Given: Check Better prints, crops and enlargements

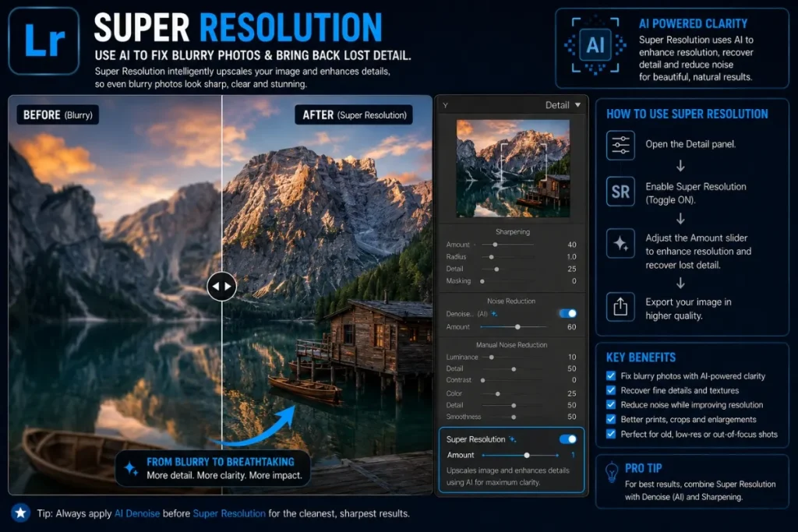Looking at the screenshot, I should coord(611,419).
